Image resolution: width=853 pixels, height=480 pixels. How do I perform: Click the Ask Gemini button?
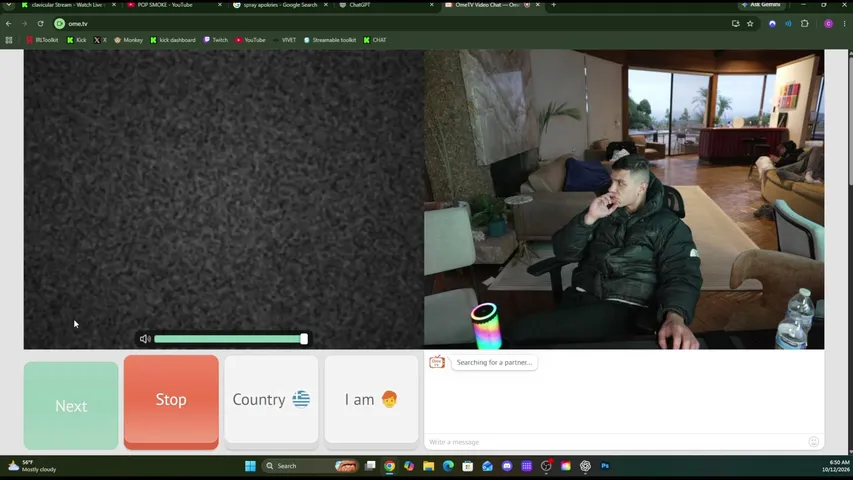[x=761, y=4]
